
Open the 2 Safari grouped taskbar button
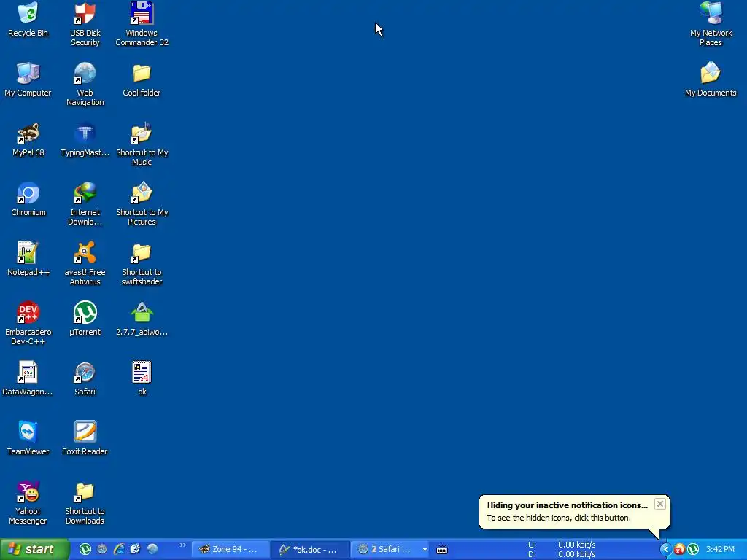coord(390,550)
